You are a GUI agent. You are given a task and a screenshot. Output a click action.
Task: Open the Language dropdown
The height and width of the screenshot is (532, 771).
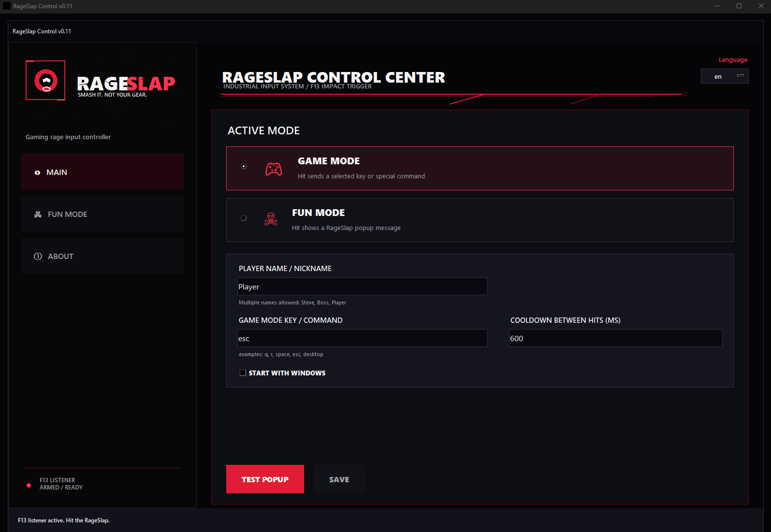(725, 76)
